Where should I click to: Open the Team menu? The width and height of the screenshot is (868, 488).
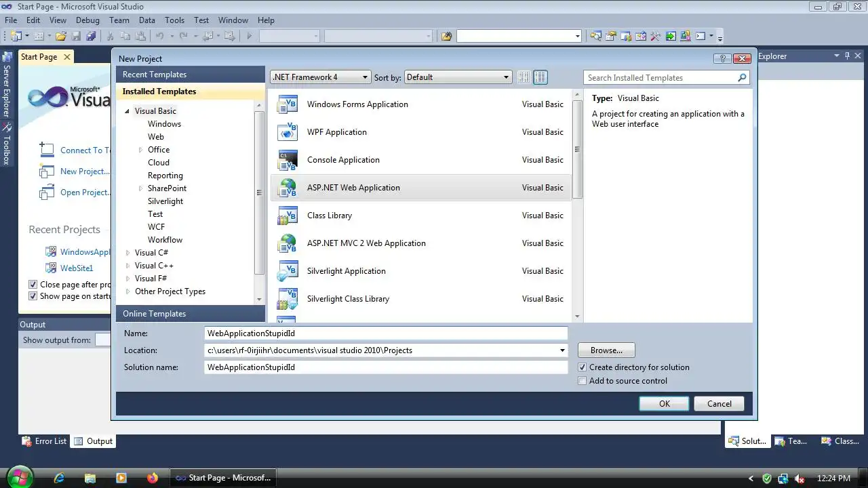[119, 20]
